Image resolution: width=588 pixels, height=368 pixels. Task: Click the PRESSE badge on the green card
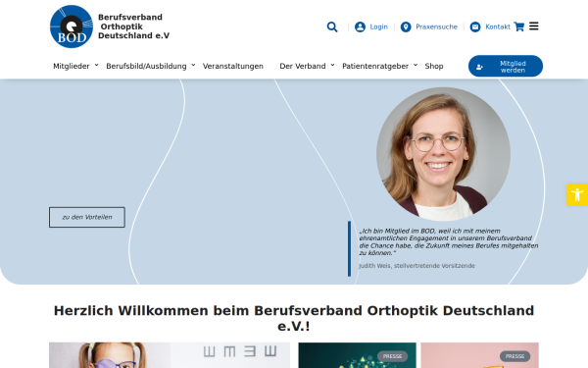click(392, 356)
